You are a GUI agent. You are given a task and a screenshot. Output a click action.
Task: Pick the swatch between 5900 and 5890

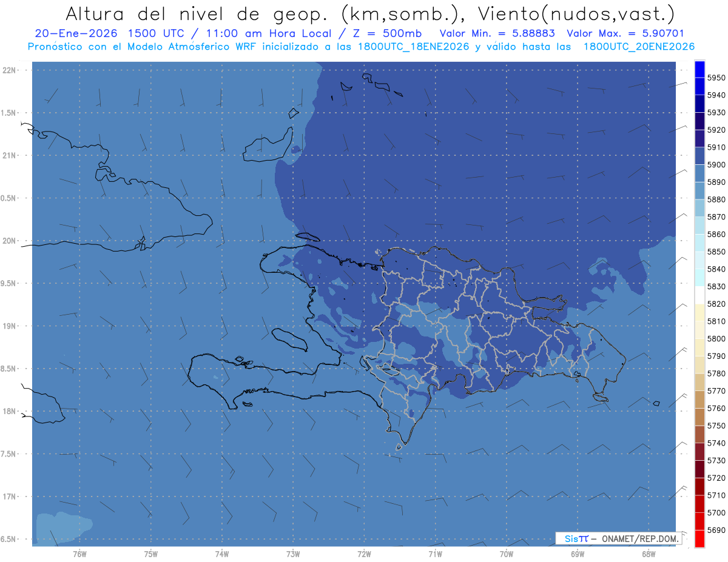699,173
